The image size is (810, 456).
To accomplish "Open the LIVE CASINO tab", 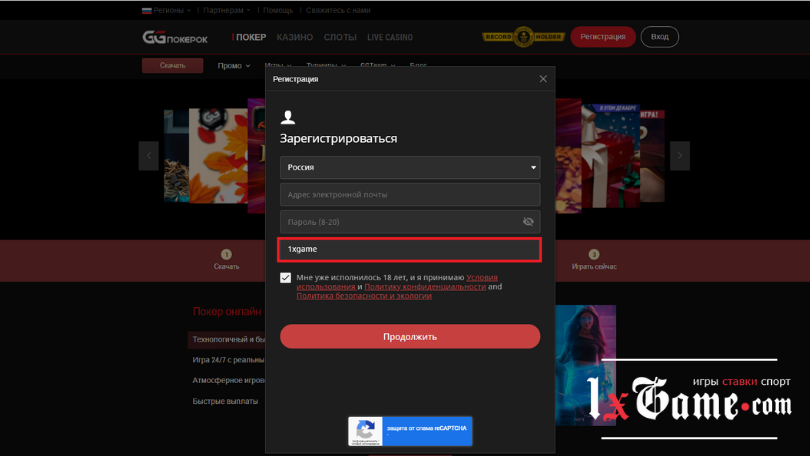I will click(390, 37).
